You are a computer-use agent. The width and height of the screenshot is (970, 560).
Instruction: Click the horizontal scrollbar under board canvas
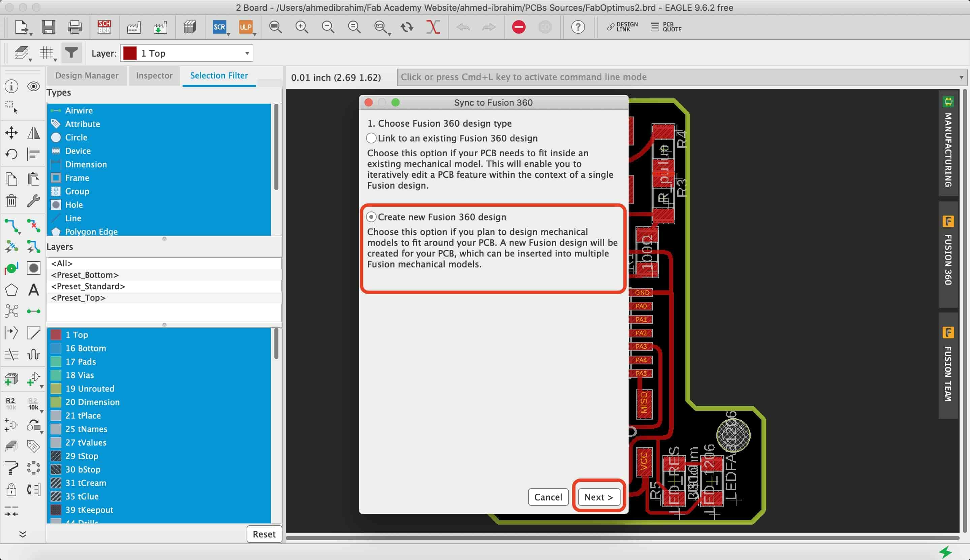click(622, 538)
